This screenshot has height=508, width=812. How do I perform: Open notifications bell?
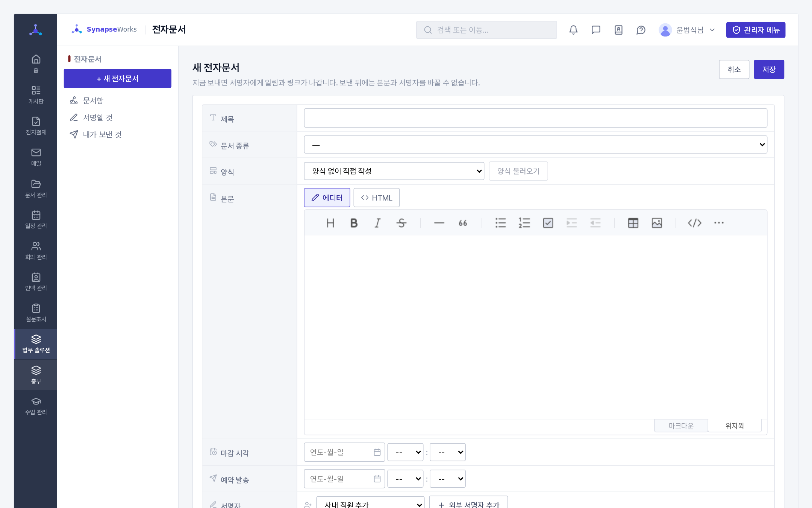click(x=573, y=30)
